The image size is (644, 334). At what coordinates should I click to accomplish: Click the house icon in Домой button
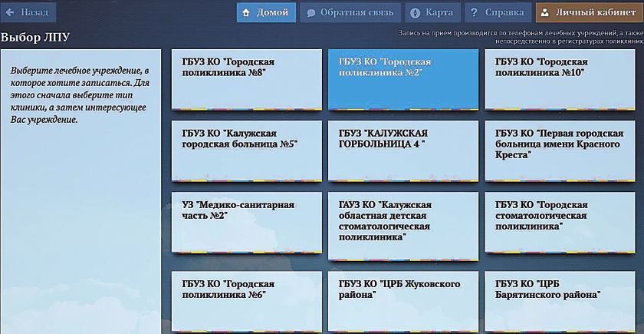246,12
